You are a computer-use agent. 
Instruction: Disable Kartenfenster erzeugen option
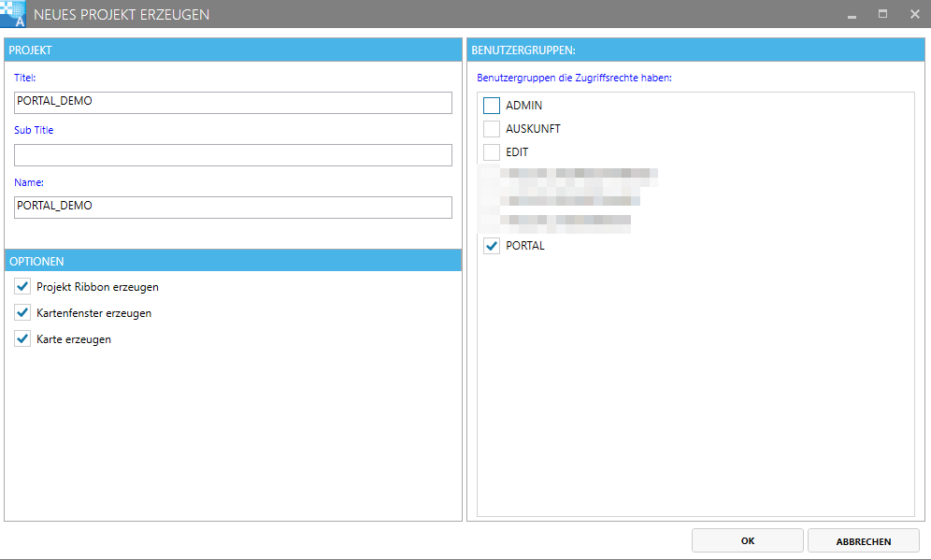click(22, 313)
